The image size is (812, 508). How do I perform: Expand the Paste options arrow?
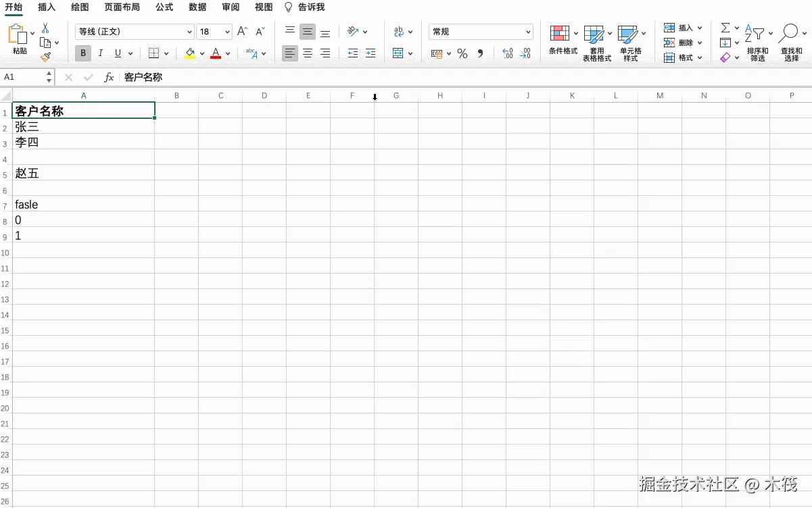click(x=32, y=33)
